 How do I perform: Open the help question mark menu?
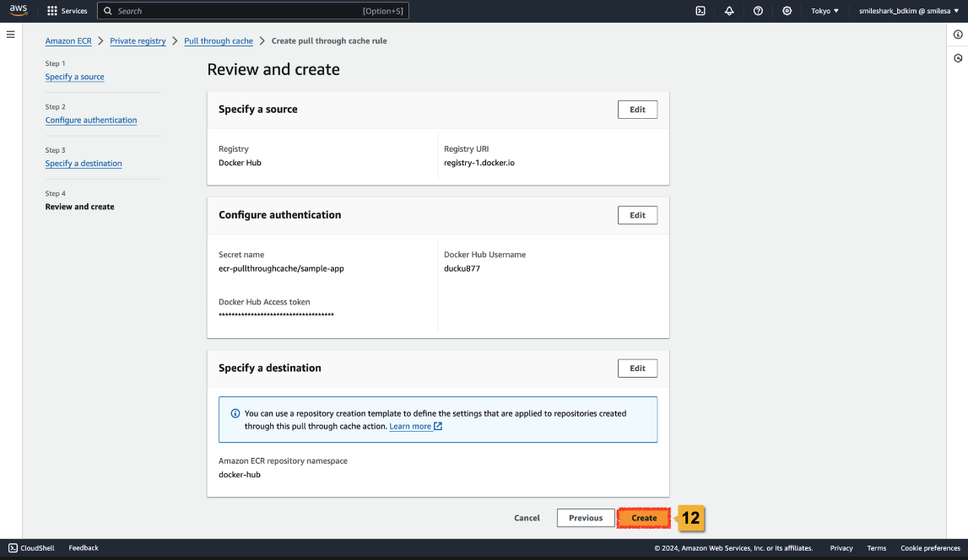coord(758,11)
